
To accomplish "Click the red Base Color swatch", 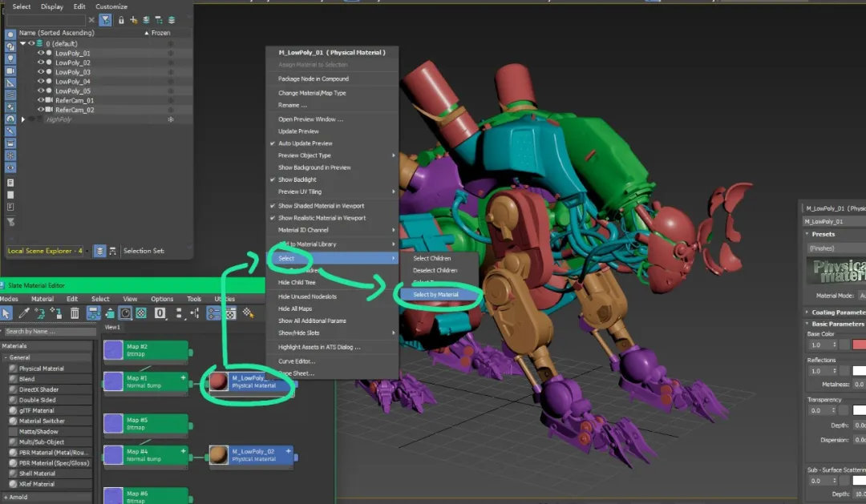I will 859,345.
